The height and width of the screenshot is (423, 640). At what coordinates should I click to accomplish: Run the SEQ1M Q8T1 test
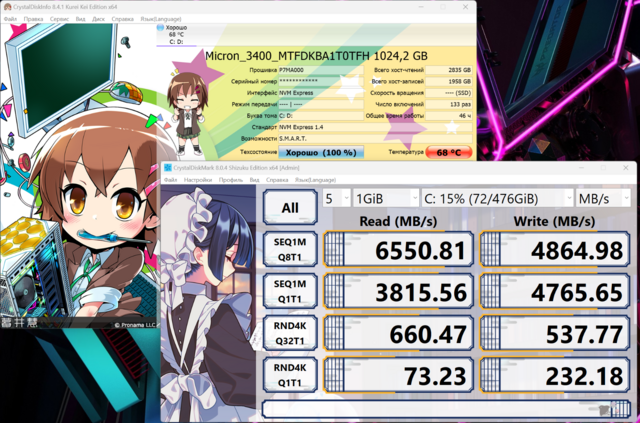[290, 249]
